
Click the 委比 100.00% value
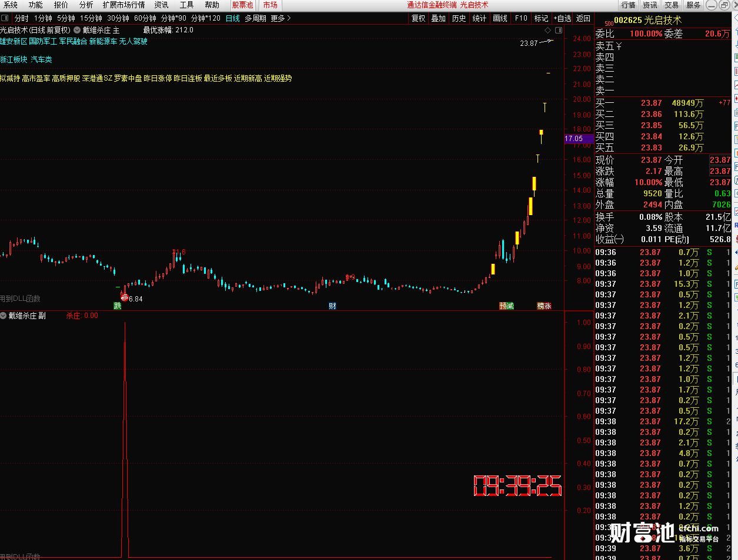[646, 34]
